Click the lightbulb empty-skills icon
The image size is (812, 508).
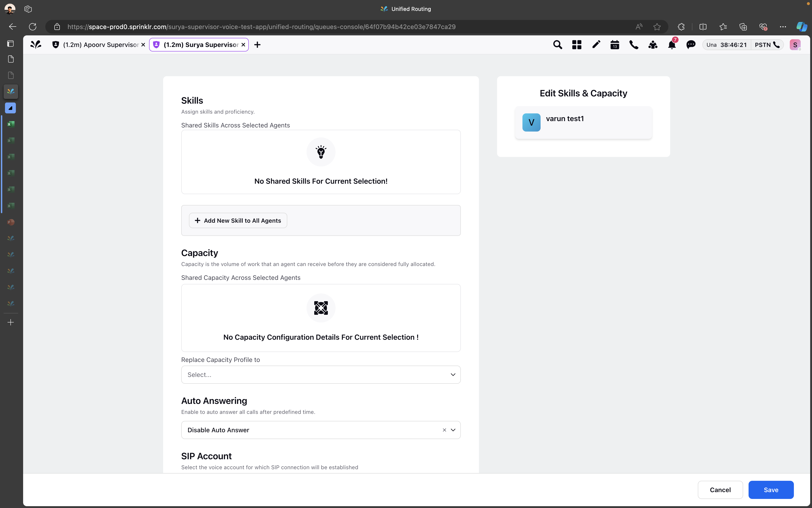coord(321,152)
